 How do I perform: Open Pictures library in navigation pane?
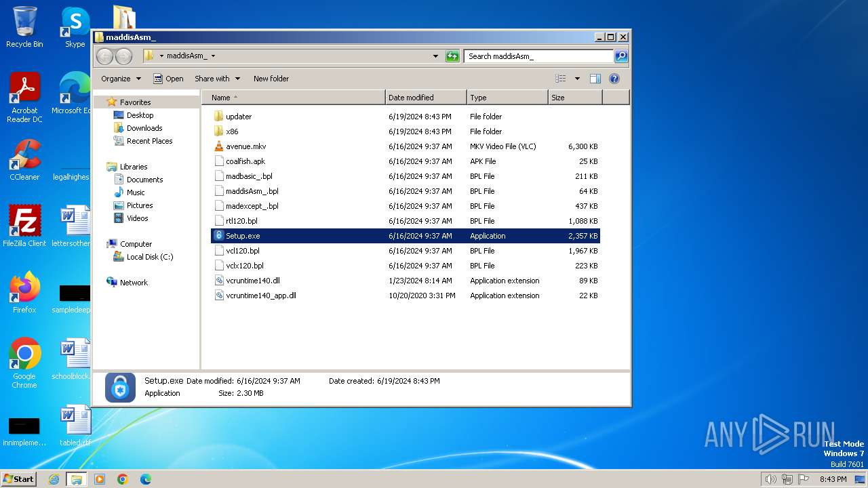click(x=140, y=205)
